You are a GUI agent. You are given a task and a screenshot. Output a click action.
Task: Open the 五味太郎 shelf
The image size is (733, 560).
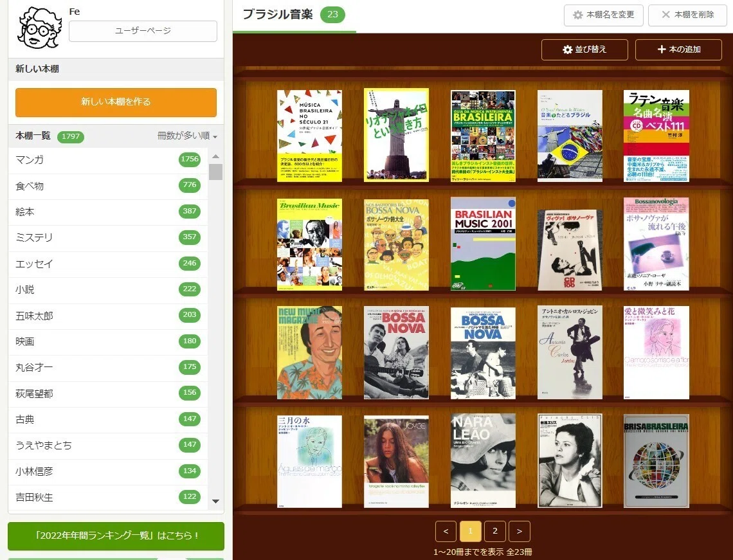(x=108, y=316)
